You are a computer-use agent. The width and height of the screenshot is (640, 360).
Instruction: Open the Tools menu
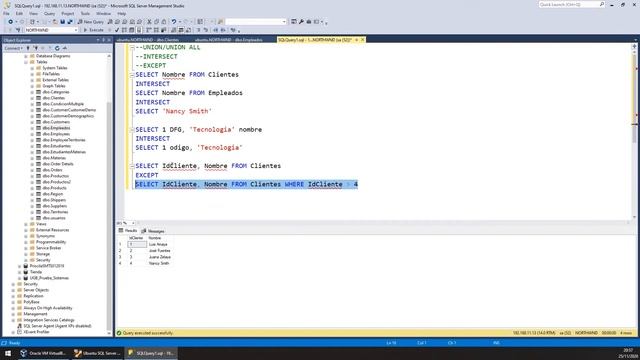(x=85, y=13)
